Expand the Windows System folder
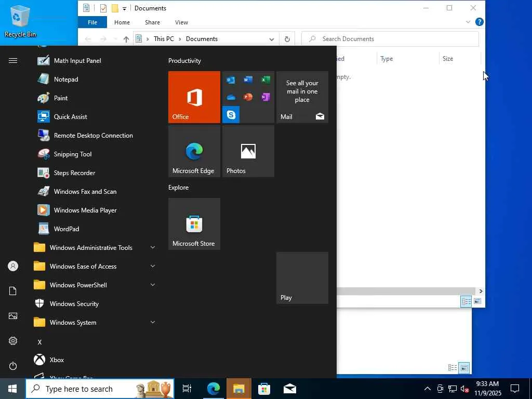The image size is (532, 399). [x=94, y=322]
